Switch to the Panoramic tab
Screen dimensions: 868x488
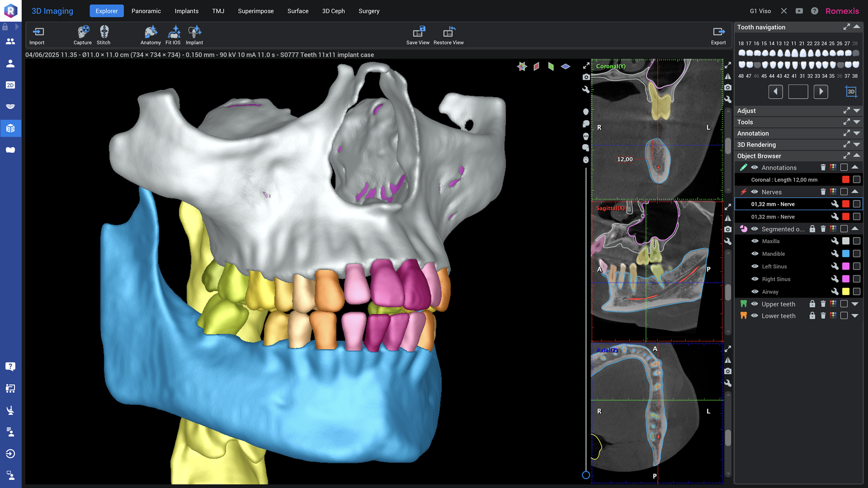pyautogui.click(x=146, y=11)
